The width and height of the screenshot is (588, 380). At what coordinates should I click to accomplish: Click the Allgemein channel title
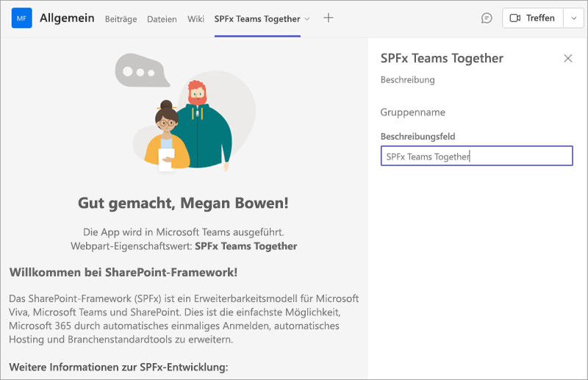(67, 18)
